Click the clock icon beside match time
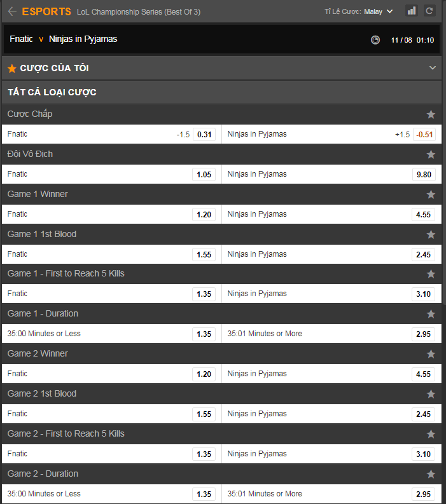This screenshot has width=446, height=504. 375,40
